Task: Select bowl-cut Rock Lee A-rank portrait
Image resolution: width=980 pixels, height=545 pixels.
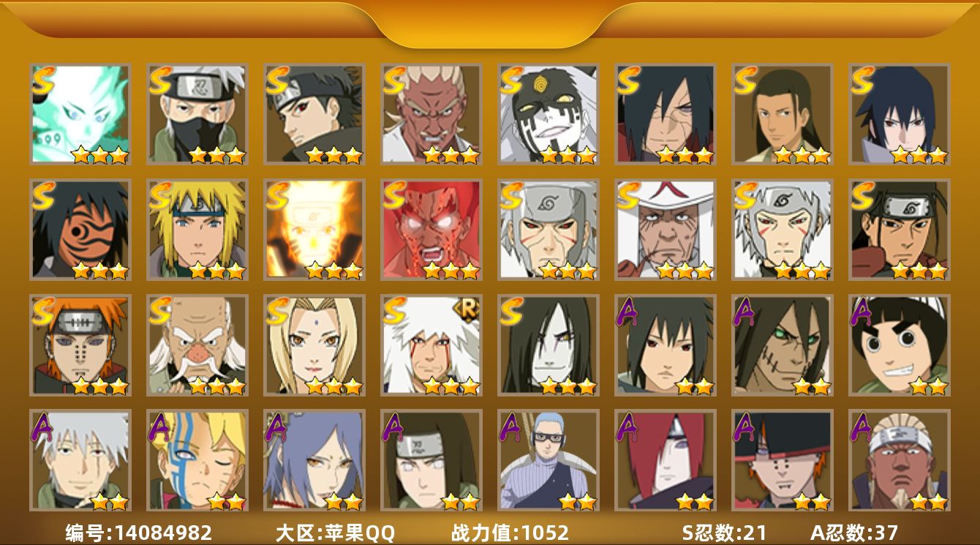Action: pos(899,345)
